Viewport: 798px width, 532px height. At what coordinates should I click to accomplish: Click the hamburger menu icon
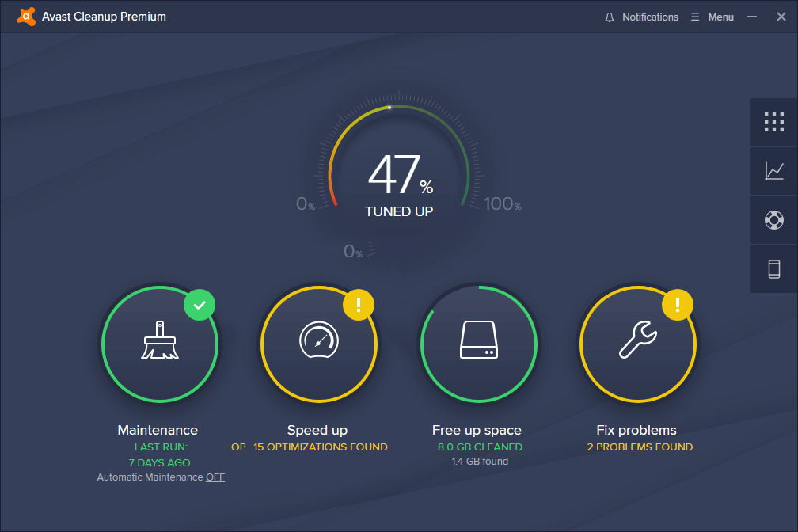(695, 17)
